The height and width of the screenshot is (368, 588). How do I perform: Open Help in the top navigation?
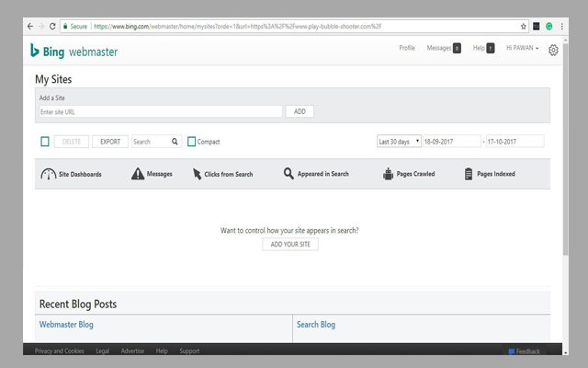tap(479, 48)
